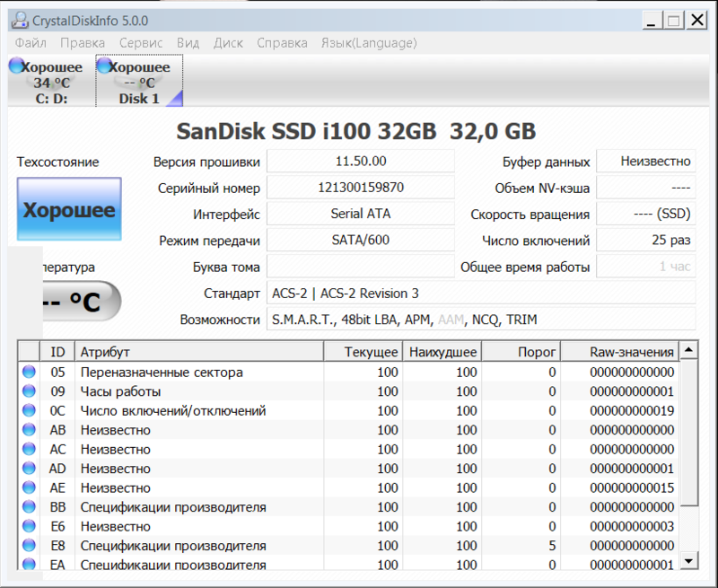
Task: Select the Переназначенные сектора row
Action: [x=349, y=372]
